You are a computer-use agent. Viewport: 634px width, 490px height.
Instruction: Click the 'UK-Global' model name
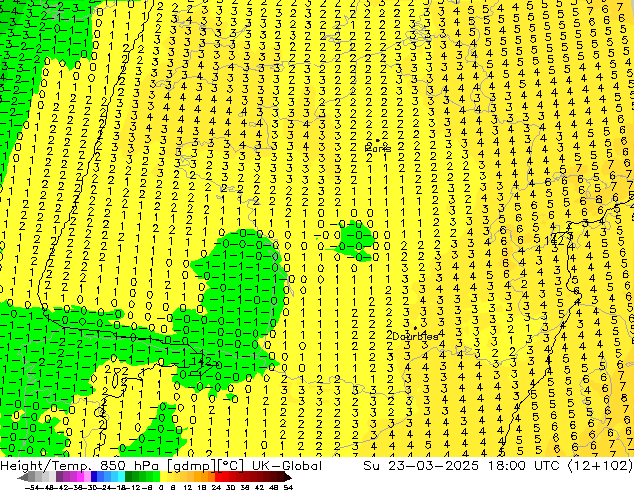click(x=287, y=466)
